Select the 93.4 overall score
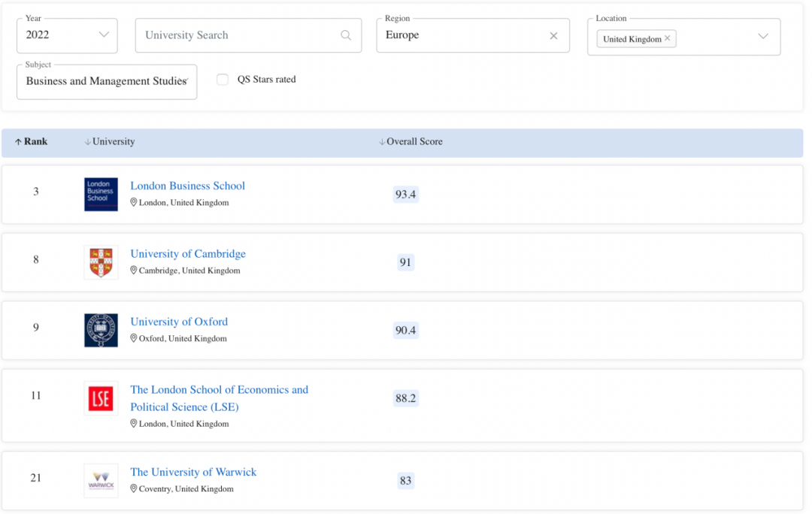The height and width of the screenshot is (514, 812). [405, 194]
